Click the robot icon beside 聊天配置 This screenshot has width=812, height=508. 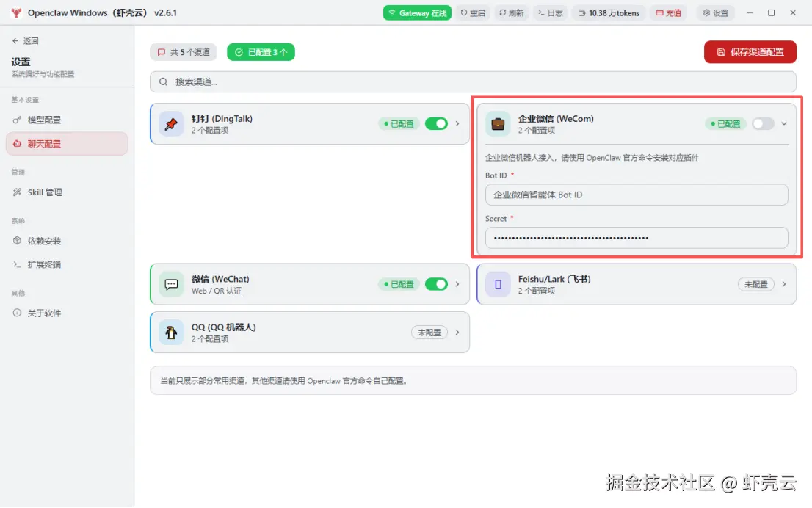[x=17, y=144]
